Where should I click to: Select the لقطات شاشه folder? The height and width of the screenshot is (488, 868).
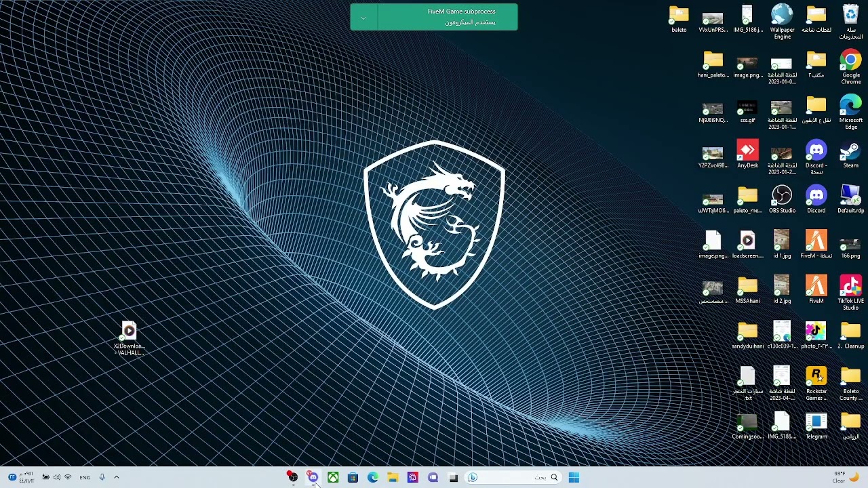click(816, 18)
